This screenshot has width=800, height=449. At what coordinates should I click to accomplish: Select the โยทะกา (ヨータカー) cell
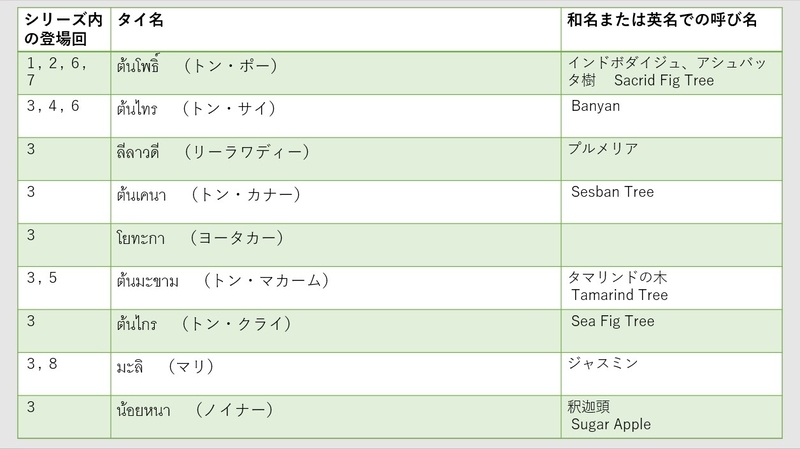pos(336,245)
